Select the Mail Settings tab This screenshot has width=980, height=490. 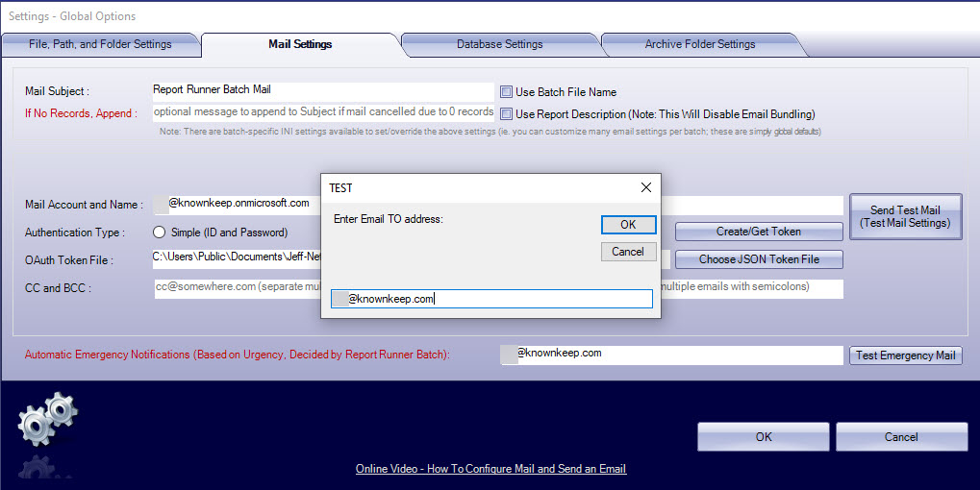(300, 44)
